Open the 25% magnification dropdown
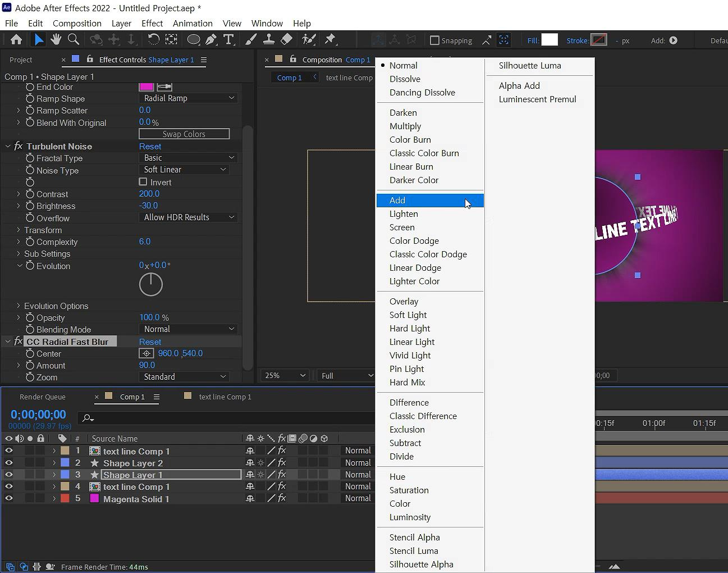The width and height of the screenshot is (728, 573). (285, 375)
